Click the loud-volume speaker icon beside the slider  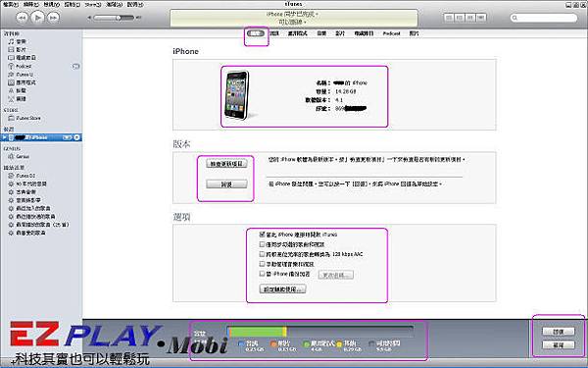(138, 18)
